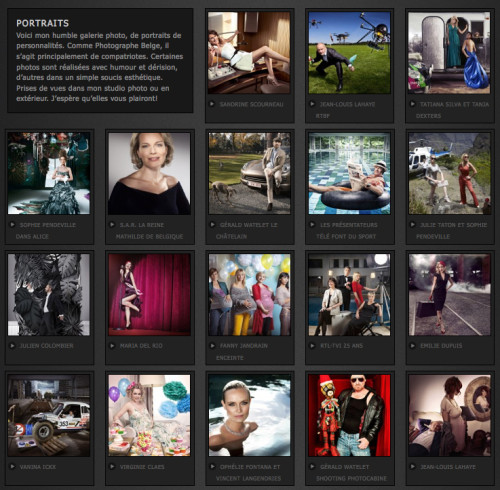
Task: Open grey tropical leaves thumbnail with man
Action: tap(49, 295)
